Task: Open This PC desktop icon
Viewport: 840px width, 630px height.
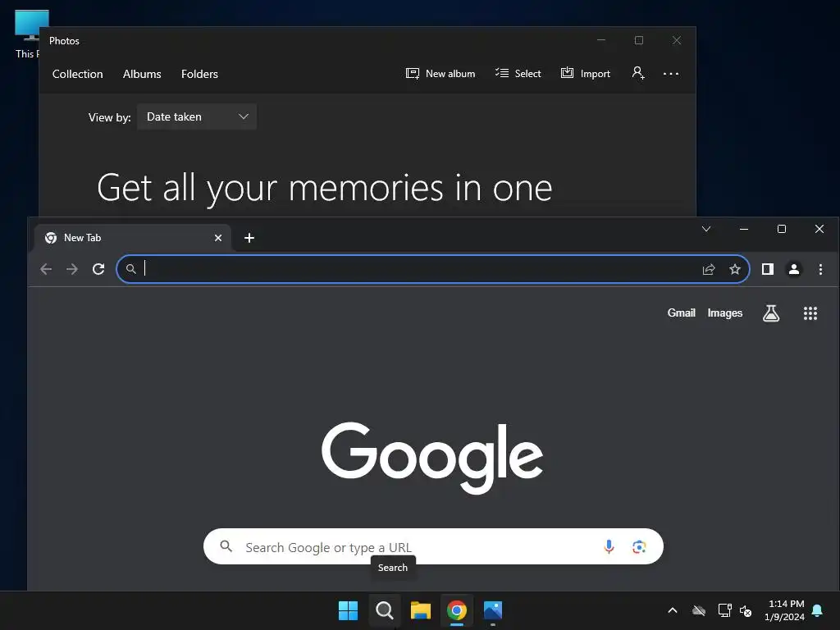Action: [x=27, y=34]
